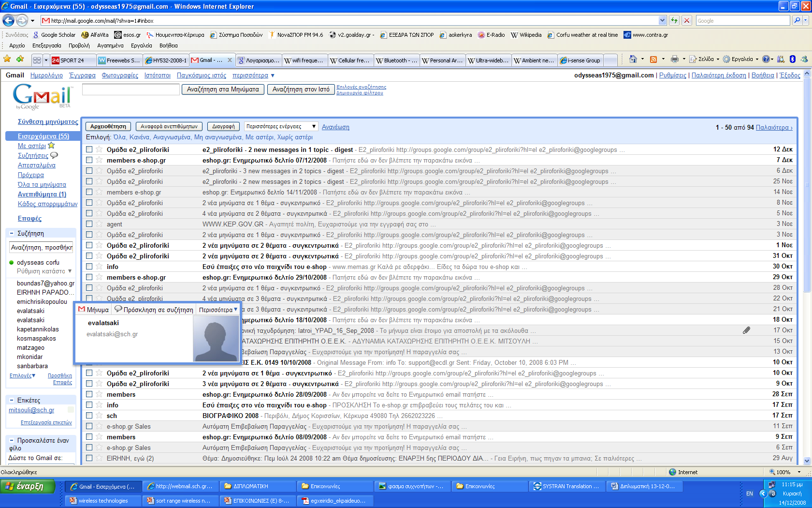Click Αρχειοθέτηση archive button
Image resolution: width=812 pixels, height=508 pixels.
tap(108, 126)
